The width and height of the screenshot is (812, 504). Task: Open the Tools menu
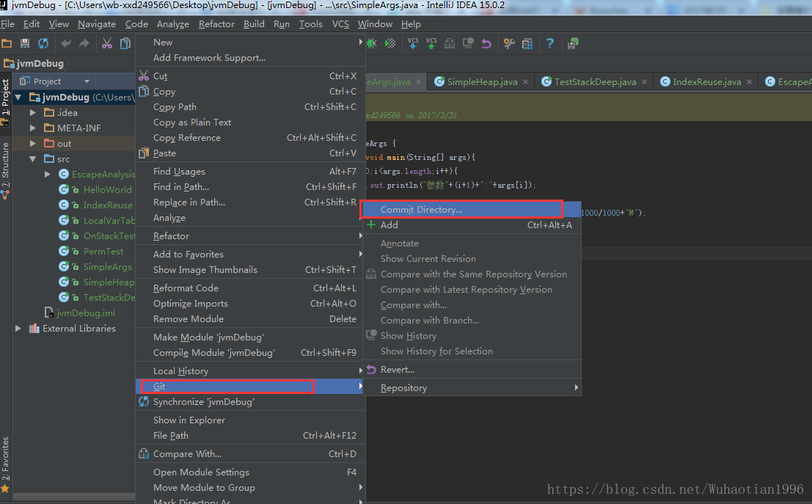[x=311, y=23]
